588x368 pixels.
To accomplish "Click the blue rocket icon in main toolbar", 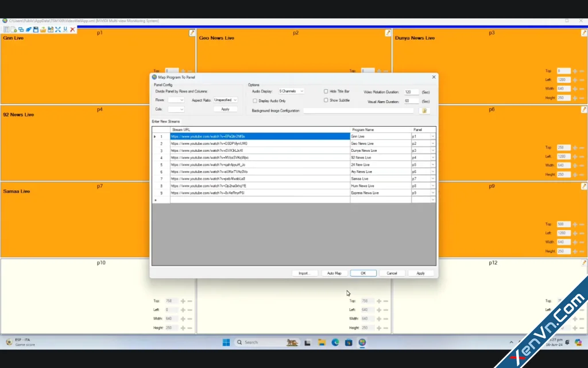I will tap(29, 29).
